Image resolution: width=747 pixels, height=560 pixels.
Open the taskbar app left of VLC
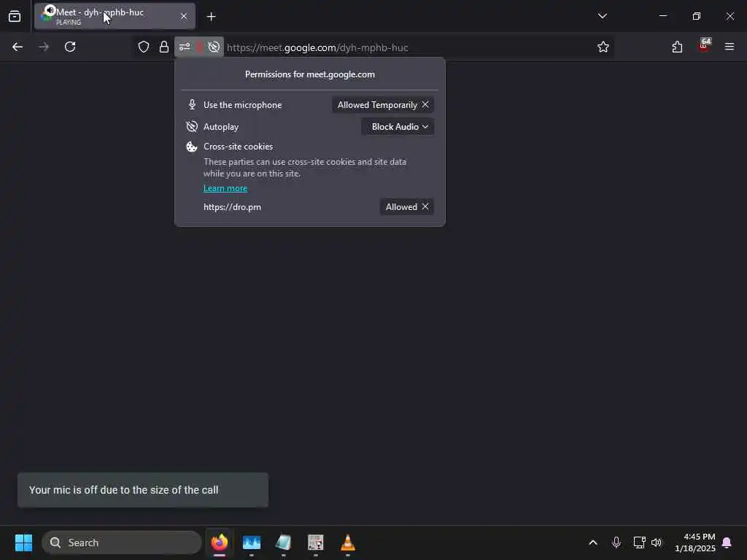click(315, 542)
